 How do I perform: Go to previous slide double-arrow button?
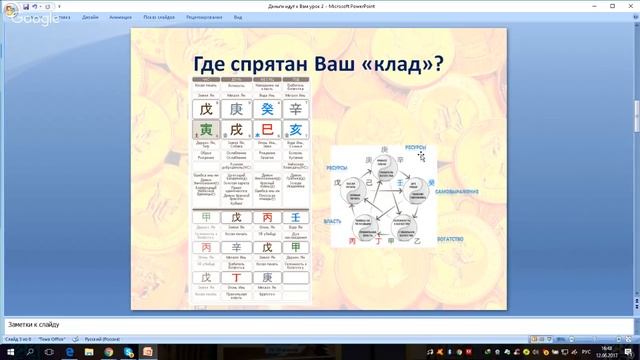click(636, 301)
